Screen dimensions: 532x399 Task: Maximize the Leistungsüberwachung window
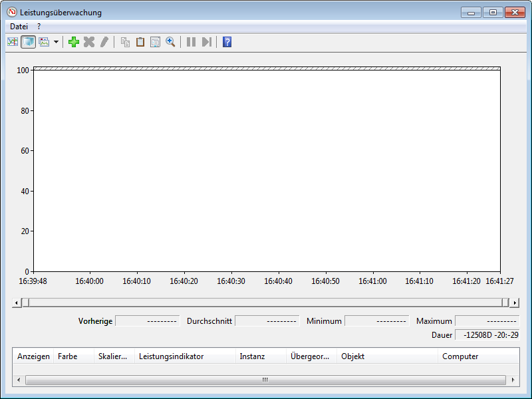493,13
